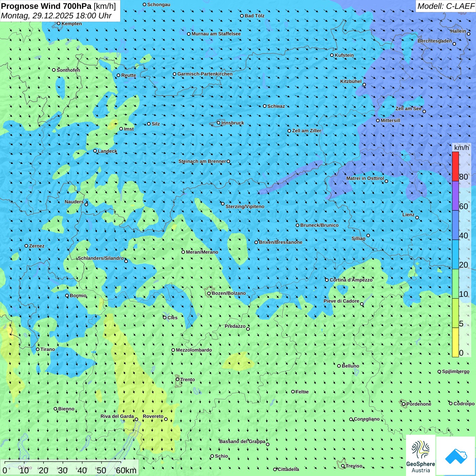The width and height of the screenshot is (476, 476).
Task: Click the 'Schwaz' place label
Action: (x=276, y=106)
